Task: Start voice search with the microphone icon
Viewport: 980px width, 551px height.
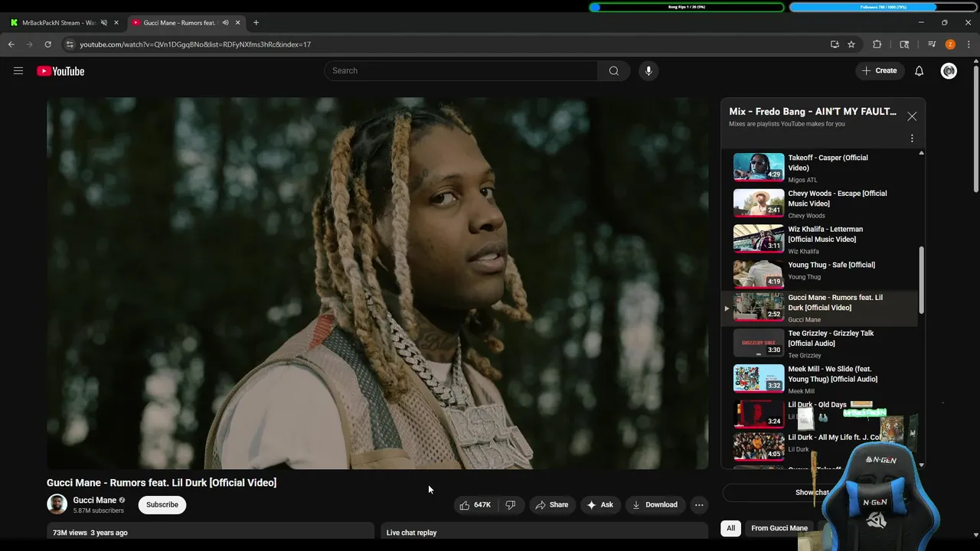Action: point(648,70)
